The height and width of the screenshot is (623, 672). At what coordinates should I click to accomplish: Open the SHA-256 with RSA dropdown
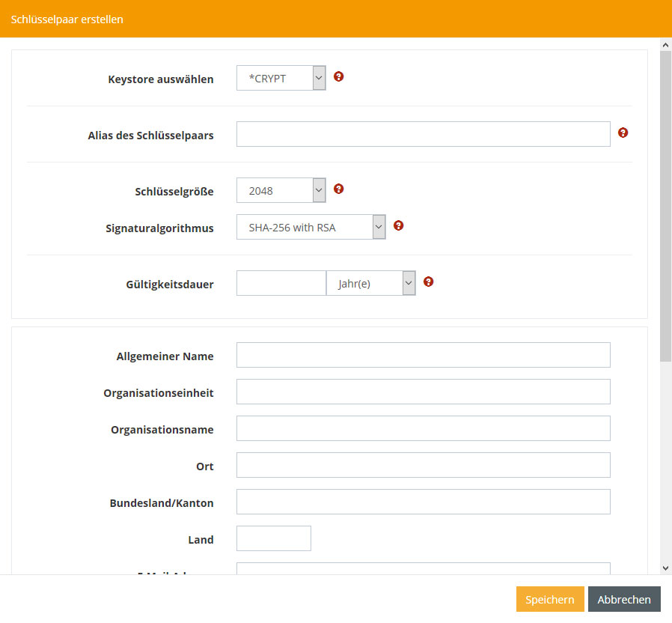click(x=311, y=227)
